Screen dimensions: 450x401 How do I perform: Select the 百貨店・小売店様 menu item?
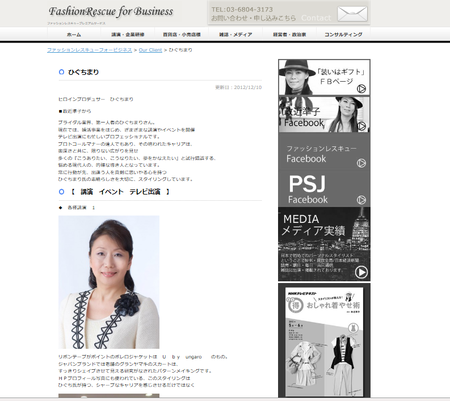coord(182,34)
